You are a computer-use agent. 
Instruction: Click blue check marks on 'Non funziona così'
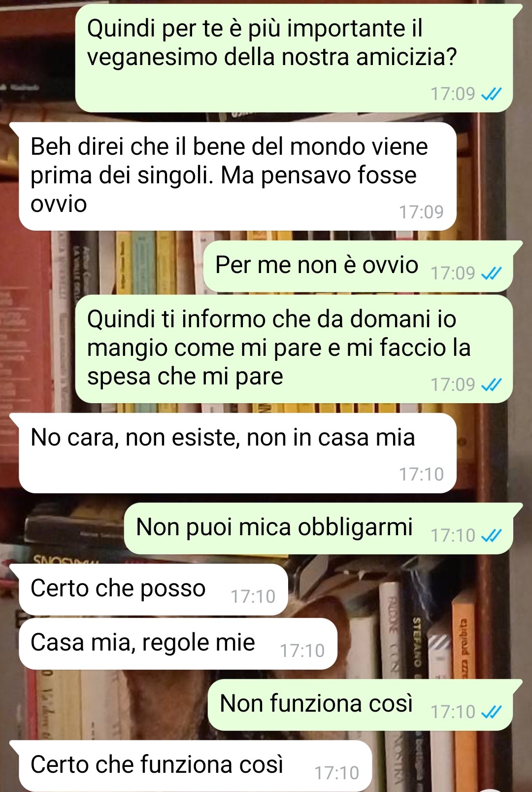tap(491, 712)
